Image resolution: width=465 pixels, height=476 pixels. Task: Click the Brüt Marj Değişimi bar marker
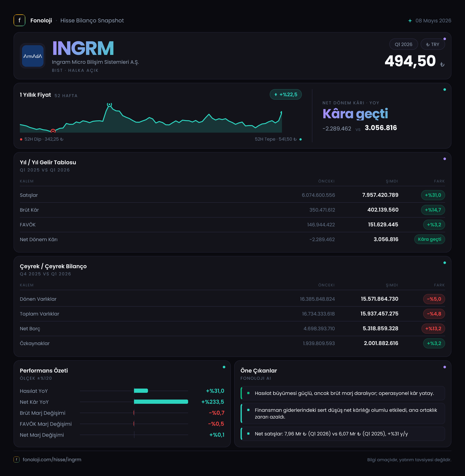134,413
